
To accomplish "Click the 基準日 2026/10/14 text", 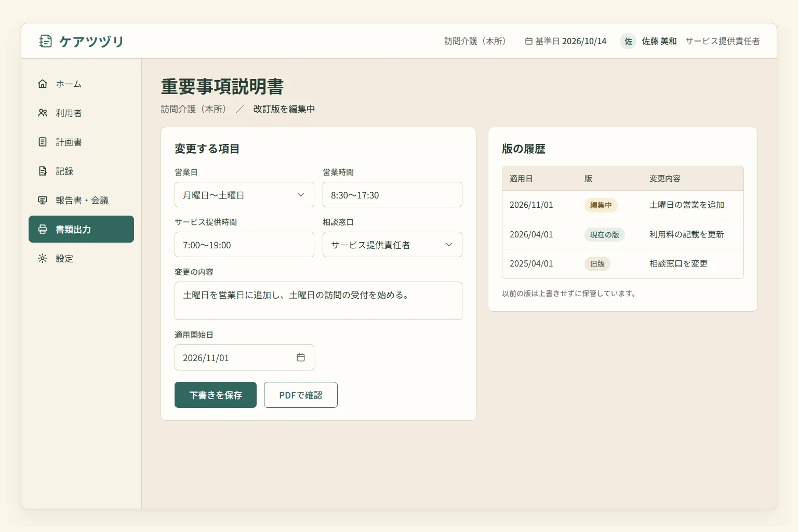I will [x=571, y=41].
